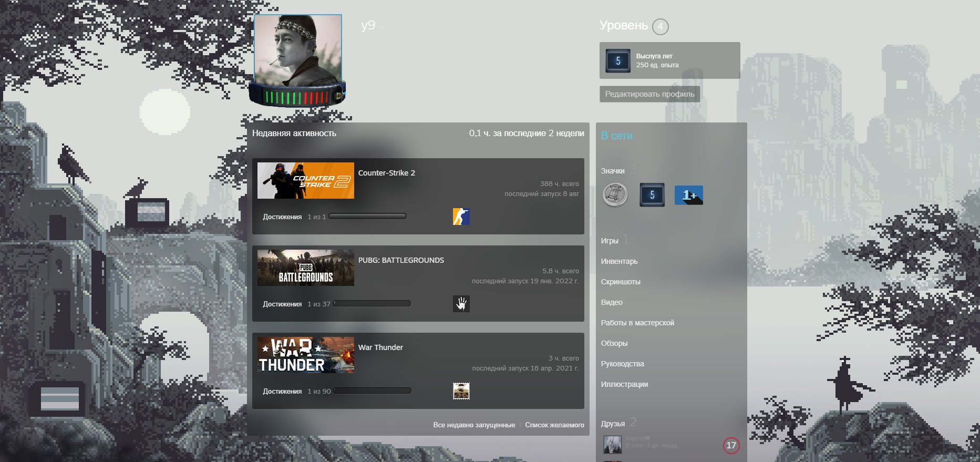Click the War Thunder achievement icon
This screenshot has height=462, width=980.
[x=461, y=391]
